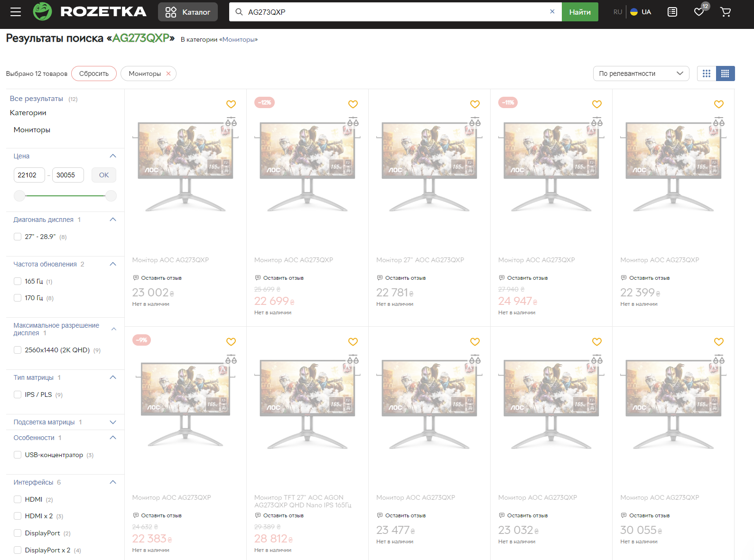Add 22 699₴ monitor to wishlist

[x=353, y=104]
